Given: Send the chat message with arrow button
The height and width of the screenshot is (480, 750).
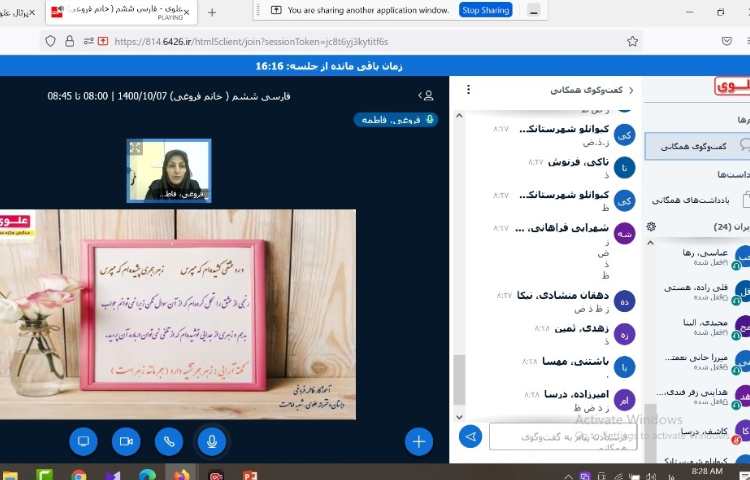Looking at the screenshot, I should [x=470, y=436].
